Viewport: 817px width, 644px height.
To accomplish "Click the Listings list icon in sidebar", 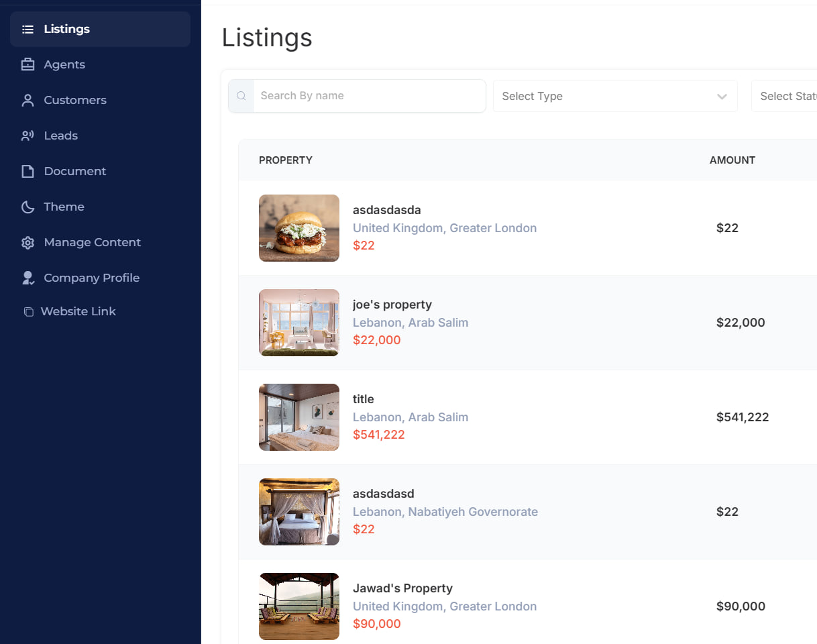I will 28,30.
